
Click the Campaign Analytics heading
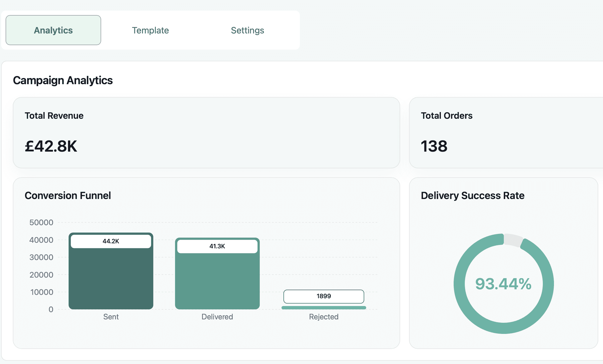63,80
